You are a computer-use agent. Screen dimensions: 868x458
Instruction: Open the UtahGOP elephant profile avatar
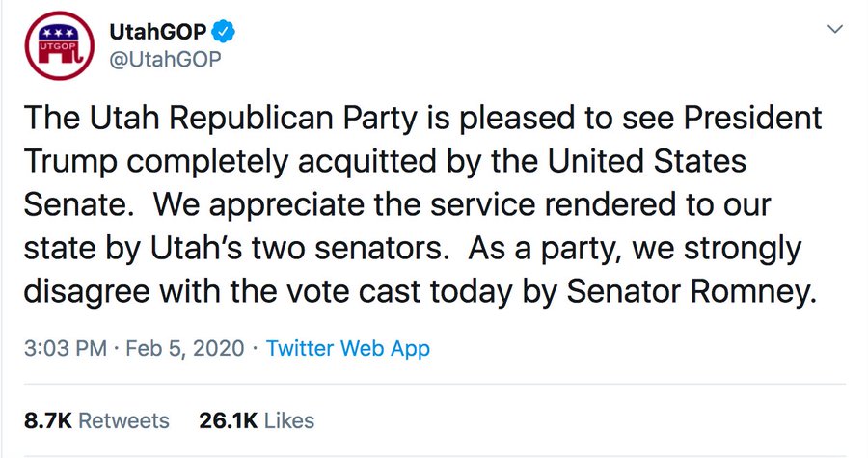59,45
